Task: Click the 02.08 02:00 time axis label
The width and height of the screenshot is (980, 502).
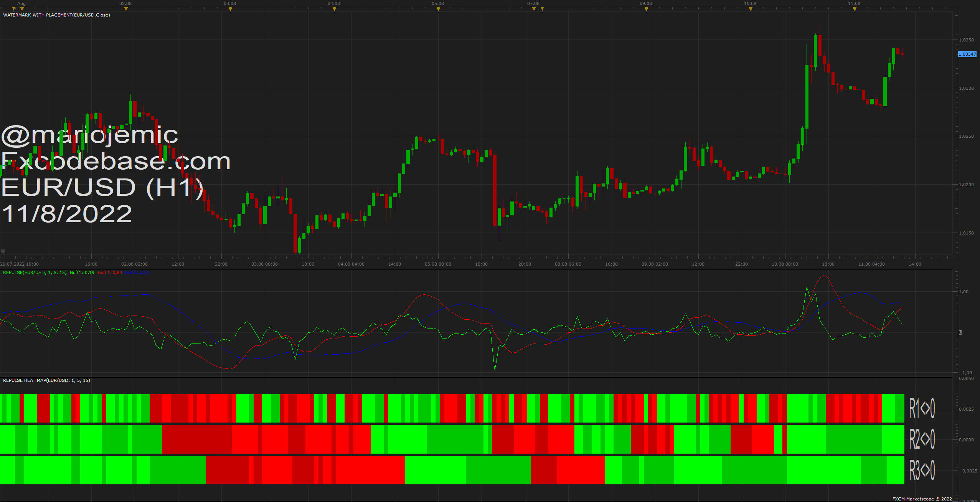Action: tap(134, 264)
